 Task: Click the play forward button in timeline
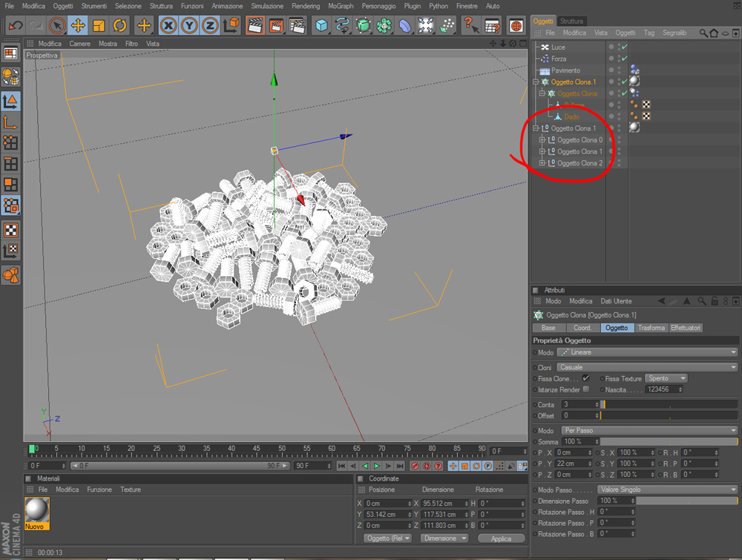pos(377,466)
